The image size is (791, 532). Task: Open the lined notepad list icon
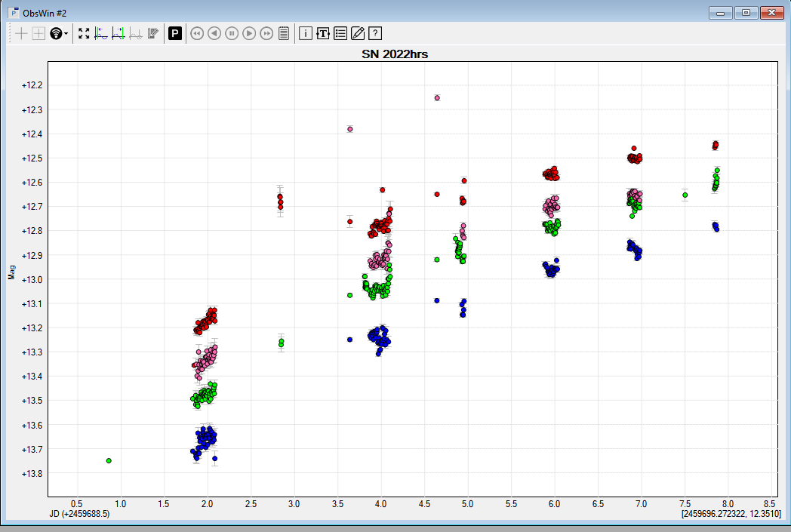(x=284, y=33)
